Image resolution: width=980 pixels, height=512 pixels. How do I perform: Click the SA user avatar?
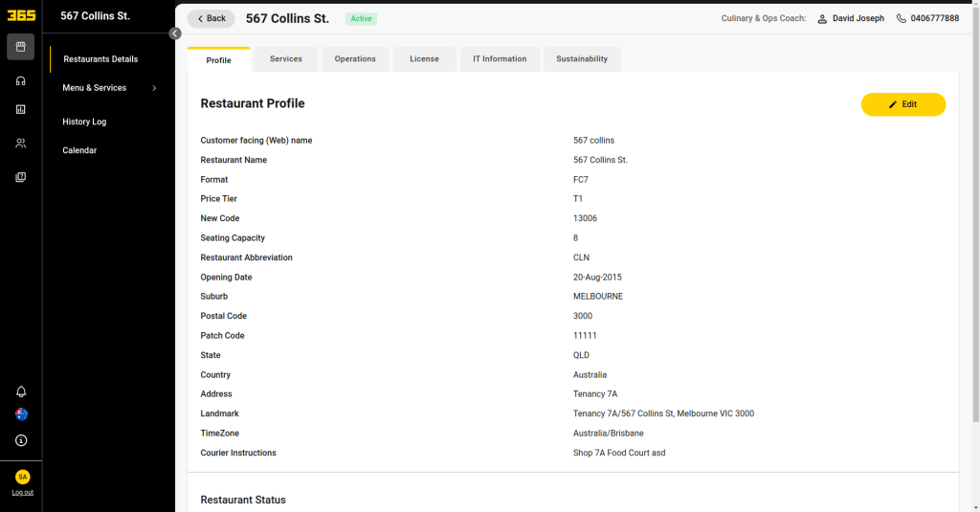(x=23, y=477)
